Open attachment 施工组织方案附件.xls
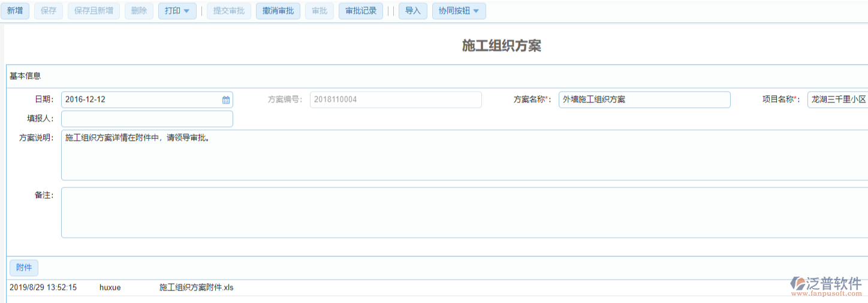The height and width of the screenshot is (303, 868). [196, 288]
